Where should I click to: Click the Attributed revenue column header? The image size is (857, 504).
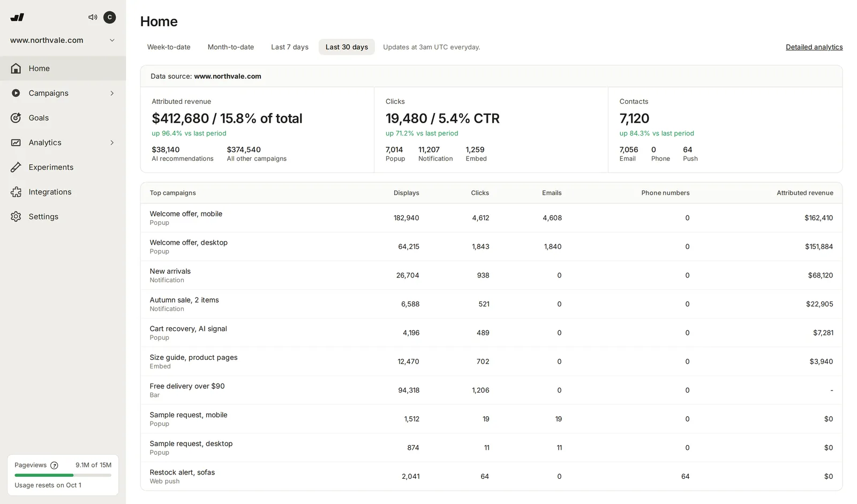805,193
